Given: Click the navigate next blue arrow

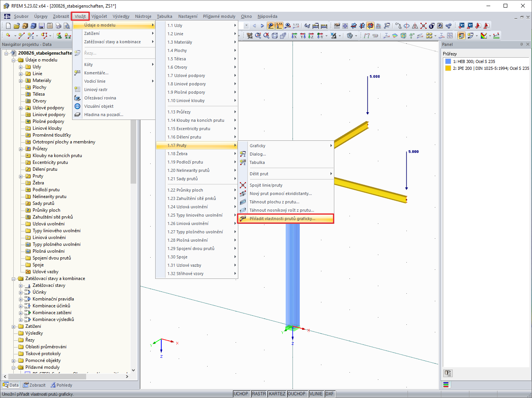Looking at the screenshot, I should click(262, 26).
